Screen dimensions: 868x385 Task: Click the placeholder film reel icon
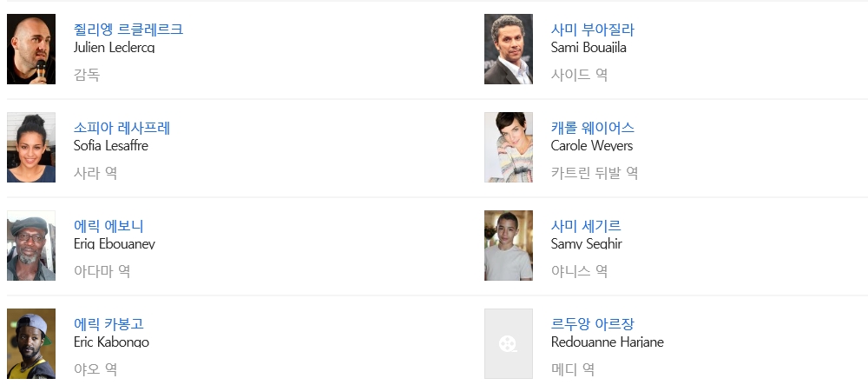click(x=509, y=344)
